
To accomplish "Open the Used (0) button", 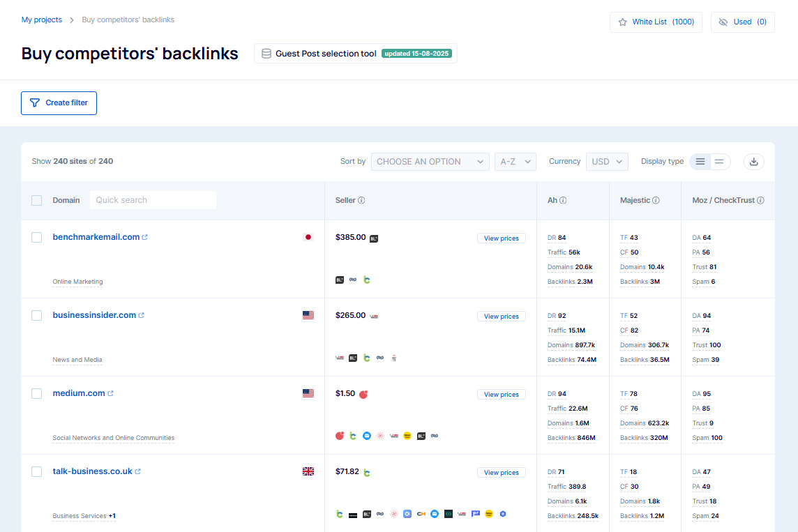I will (742, 22).
